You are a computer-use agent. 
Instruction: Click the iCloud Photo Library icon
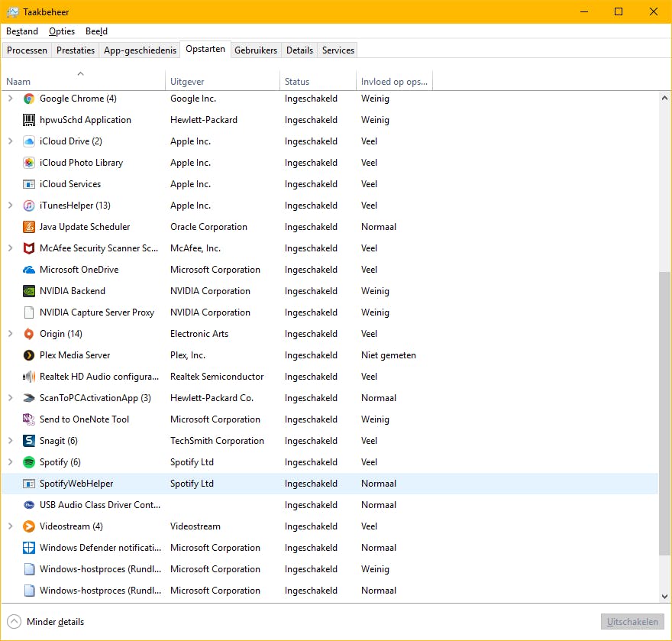[x=29, y=163]
